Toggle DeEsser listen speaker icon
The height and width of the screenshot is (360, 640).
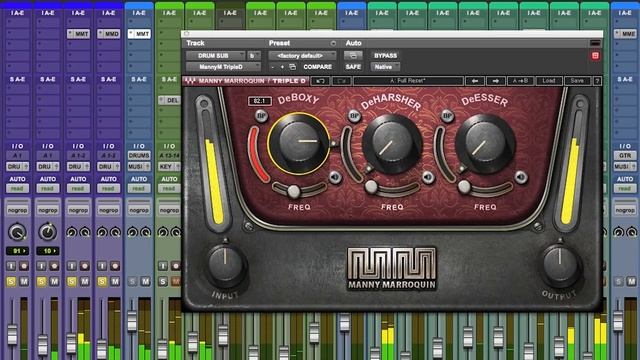521,177
